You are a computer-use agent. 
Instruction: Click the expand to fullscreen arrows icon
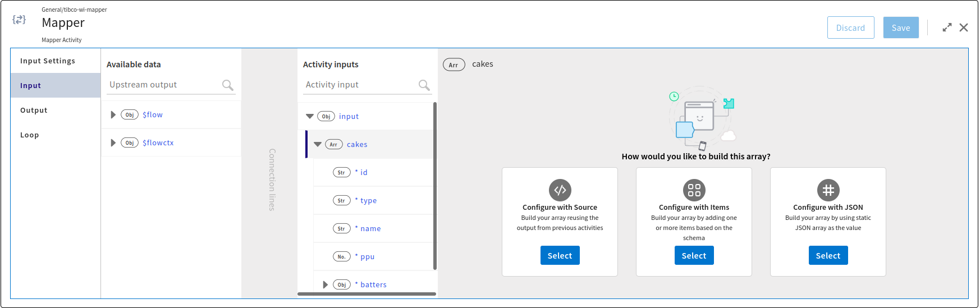947,27
